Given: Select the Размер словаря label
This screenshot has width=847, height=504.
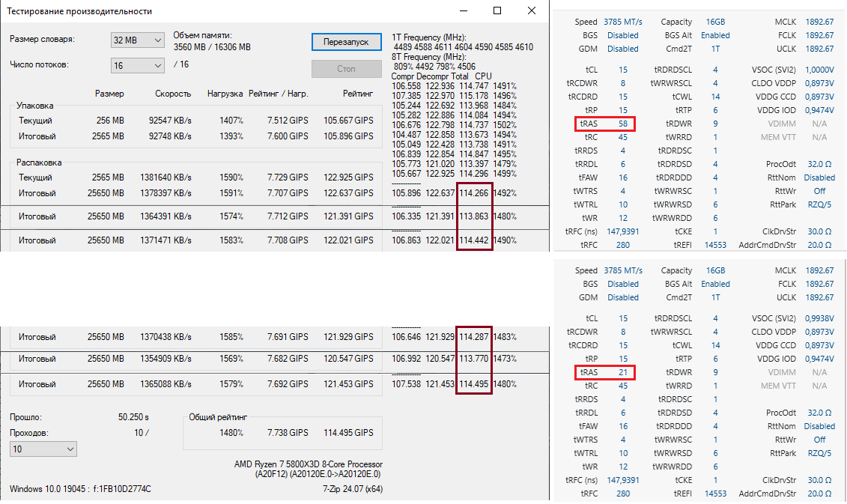Looking at the screenshot, I should tap(42, 39).
